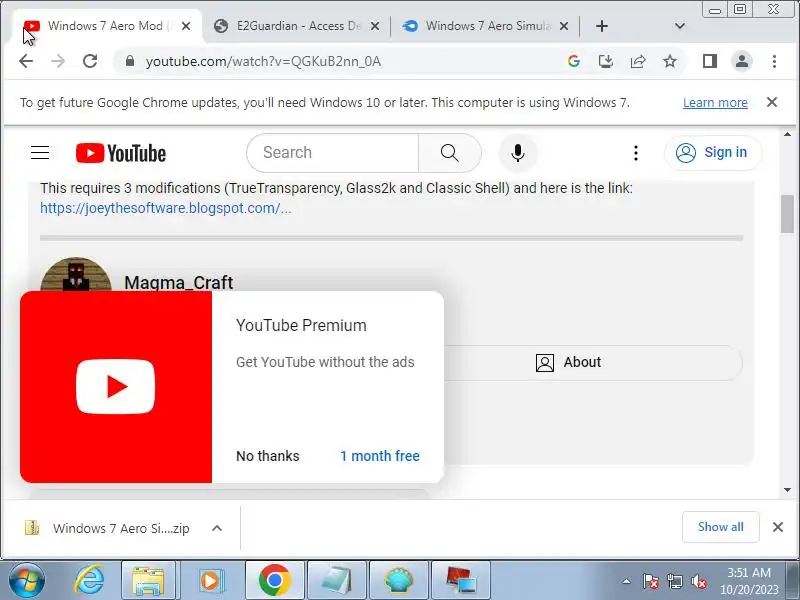800x600 pixels.
Task: Close the Windows 7 Aero Mod tab
Action: pyautogui.click(x=186, y=26)
